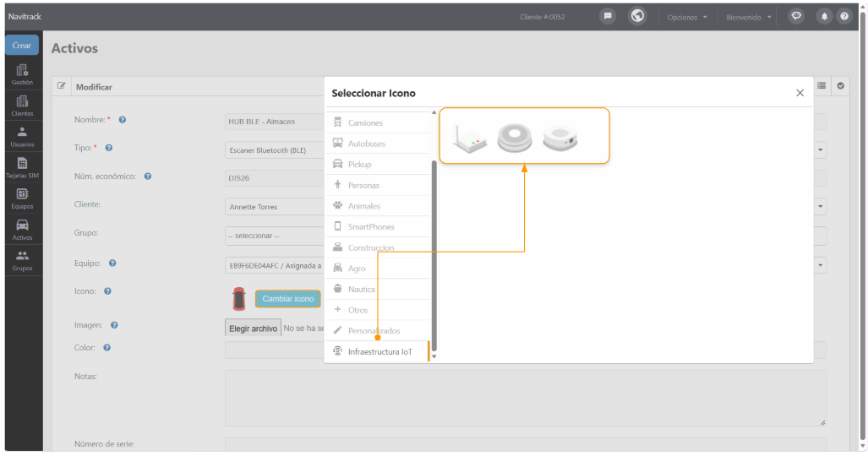Show help for the Color field

pyautogui.click(x=106, y=348)
